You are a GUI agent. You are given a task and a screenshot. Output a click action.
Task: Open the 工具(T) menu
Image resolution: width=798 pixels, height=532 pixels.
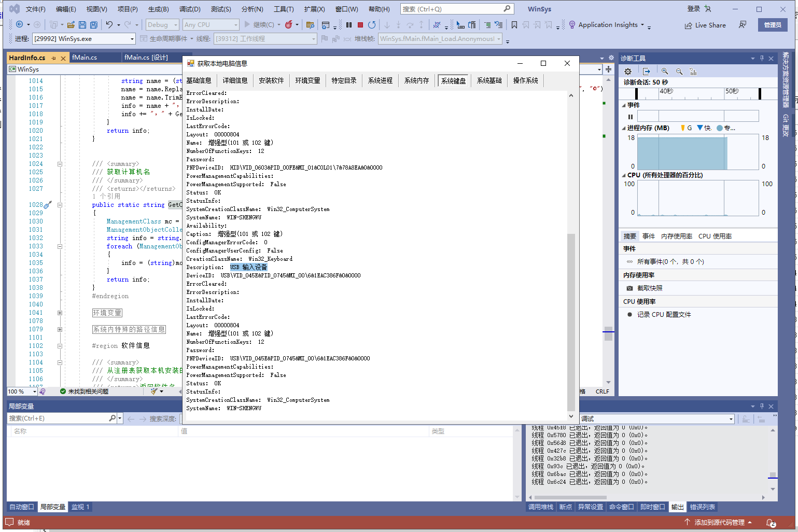(x=284, y=9)
